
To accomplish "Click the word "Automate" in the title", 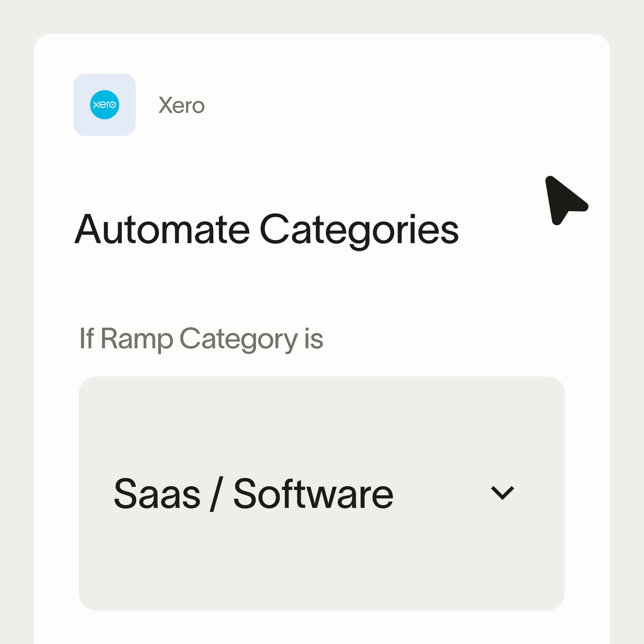I will coord(162,229).
